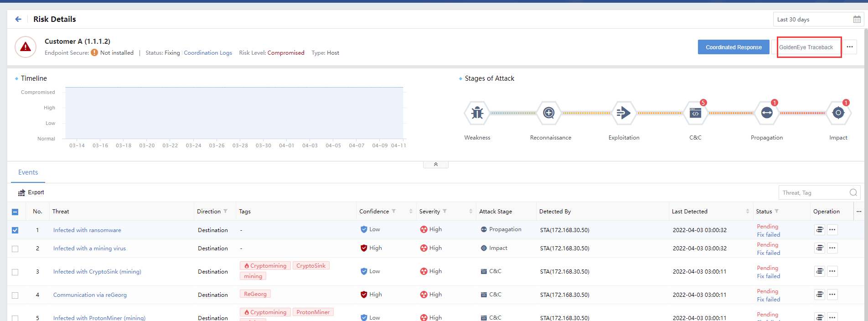This screenshot has width=868, height=321.
Task: Click the back arrow beside Risk Details
Action: 18,19
